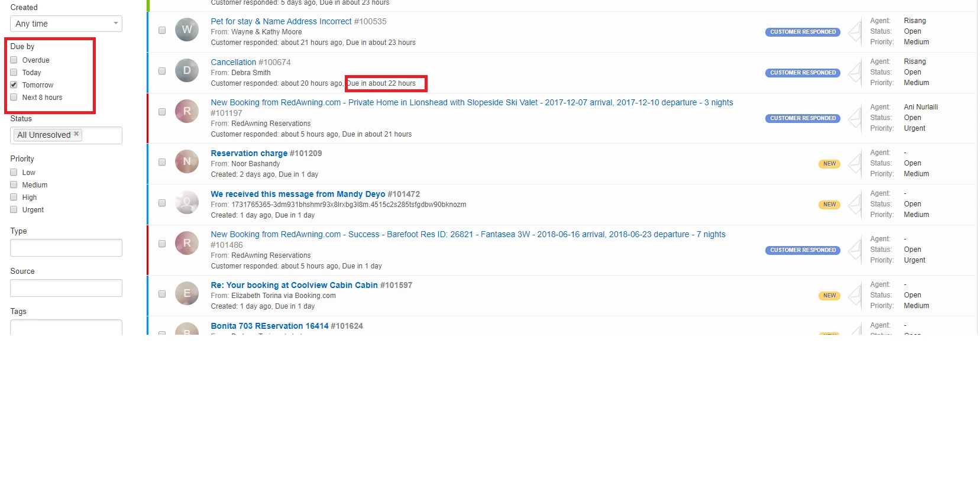Enable Urgent priority filter
980x479 pixels.
14,209
